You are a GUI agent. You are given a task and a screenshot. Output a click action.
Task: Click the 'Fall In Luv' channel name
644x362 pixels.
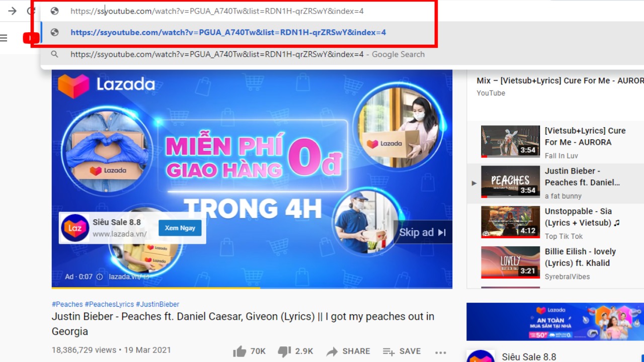[561, 156]
